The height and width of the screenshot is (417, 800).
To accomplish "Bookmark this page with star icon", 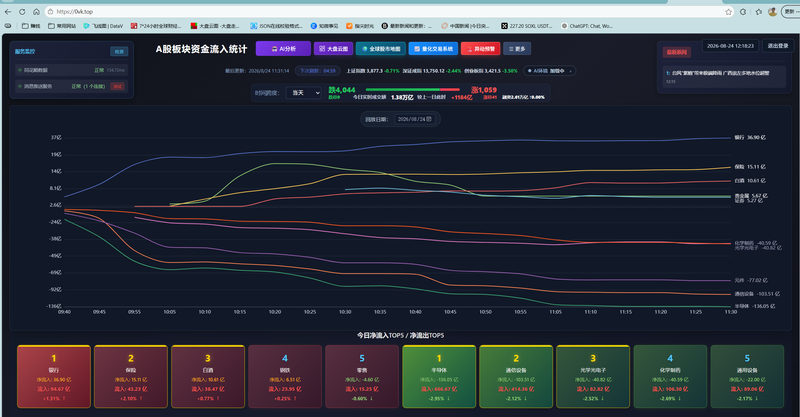I will point(729,12).
